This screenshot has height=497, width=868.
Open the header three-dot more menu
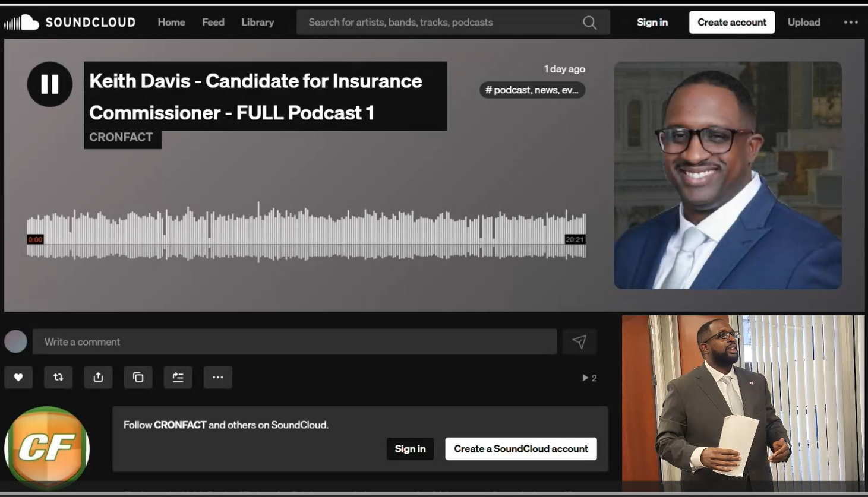click(x=850, y=23)
